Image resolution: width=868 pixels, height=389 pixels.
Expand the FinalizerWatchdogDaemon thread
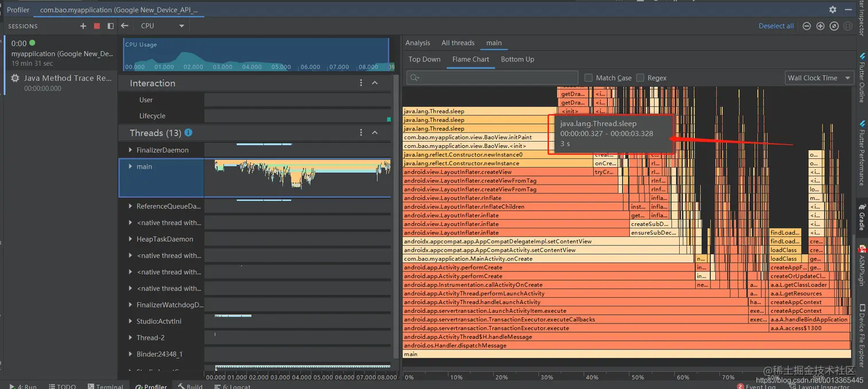pyautogui.click(x=130, y=305)
